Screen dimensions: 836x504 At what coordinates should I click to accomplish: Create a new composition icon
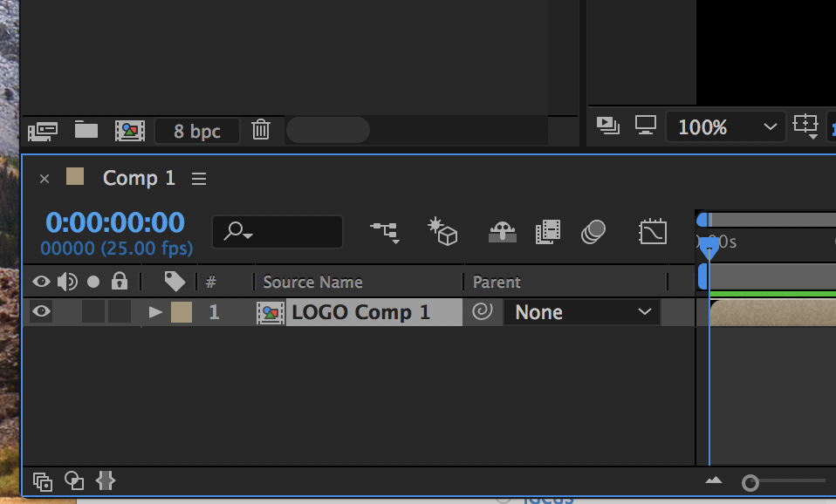(130, 131)
